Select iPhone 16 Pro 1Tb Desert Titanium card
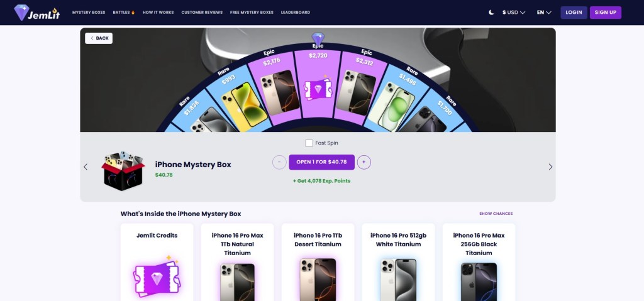Screen dimensions: 644x301 coord(318,263)
